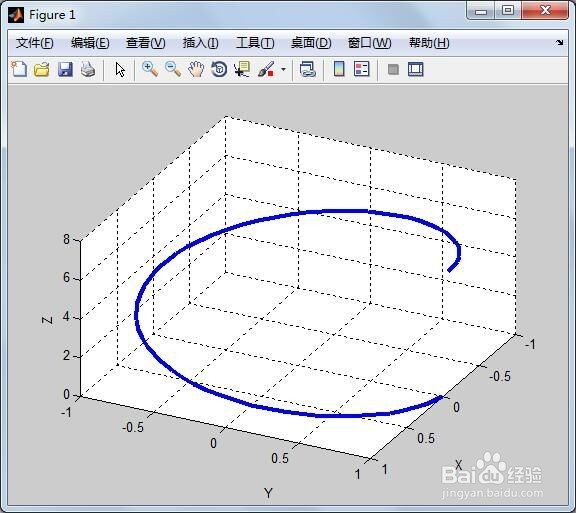Print figure using the printer icon
This screenshot has height=513, width=576.
(x=88, y=69)
